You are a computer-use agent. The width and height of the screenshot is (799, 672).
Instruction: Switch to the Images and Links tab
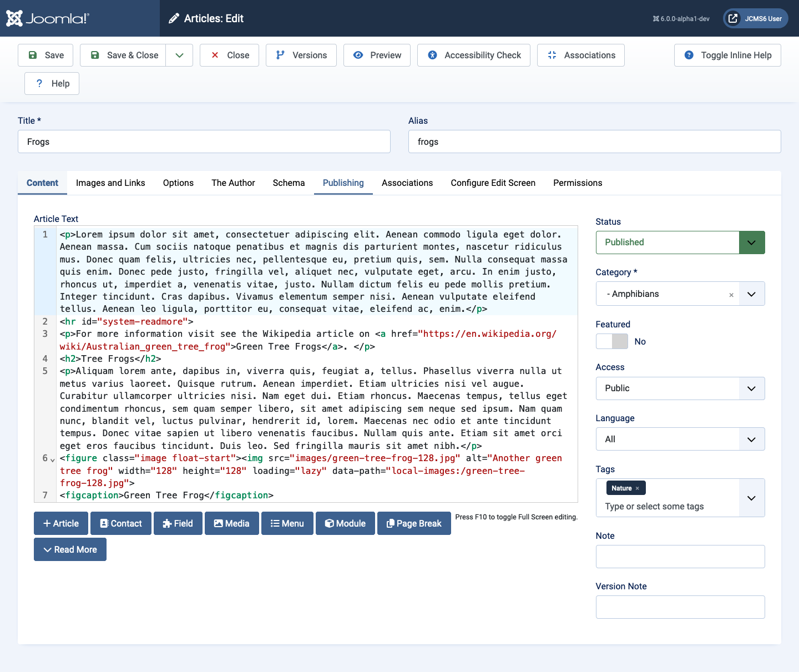pos(110,183)
